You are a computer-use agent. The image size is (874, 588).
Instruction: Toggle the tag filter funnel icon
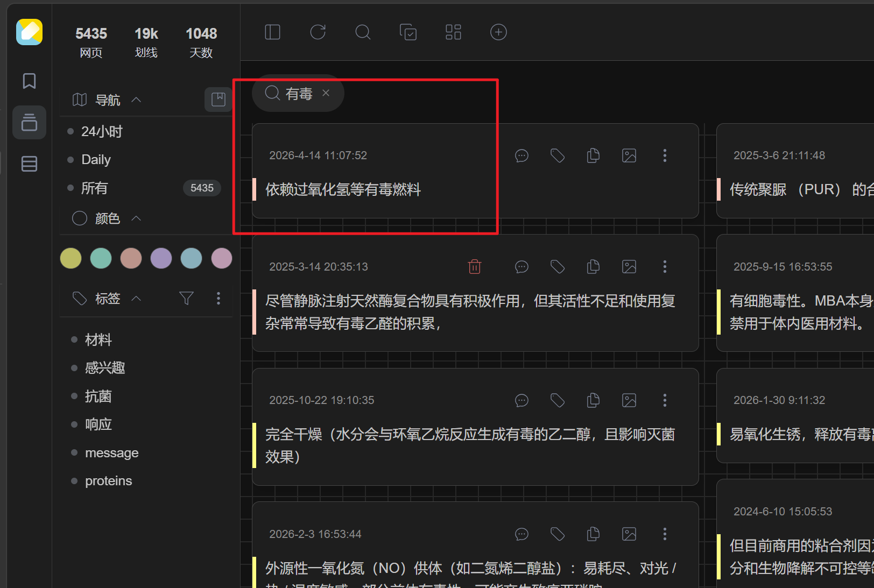(186, 299)
